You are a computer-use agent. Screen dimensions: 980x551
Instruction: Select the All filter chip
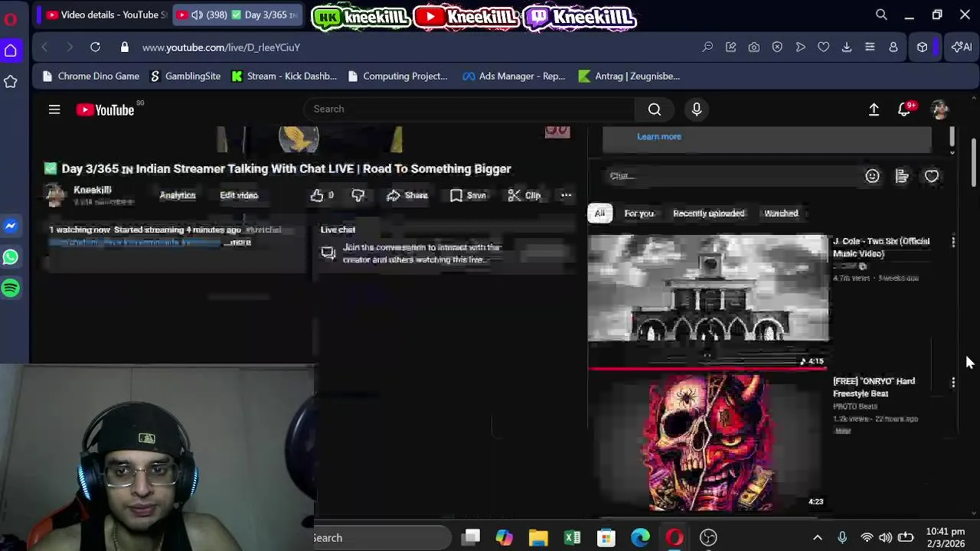click(599, 214)
